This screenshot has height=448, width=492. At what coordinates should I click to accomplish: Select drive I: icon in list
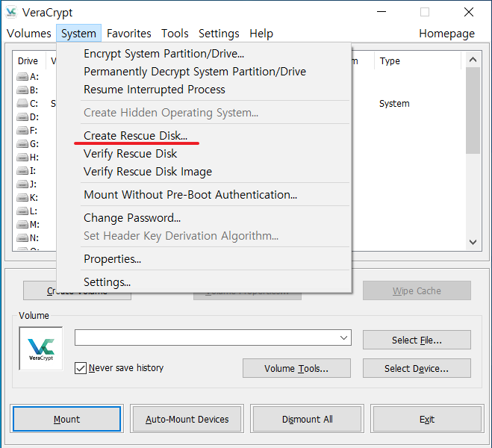click(22, 171)
